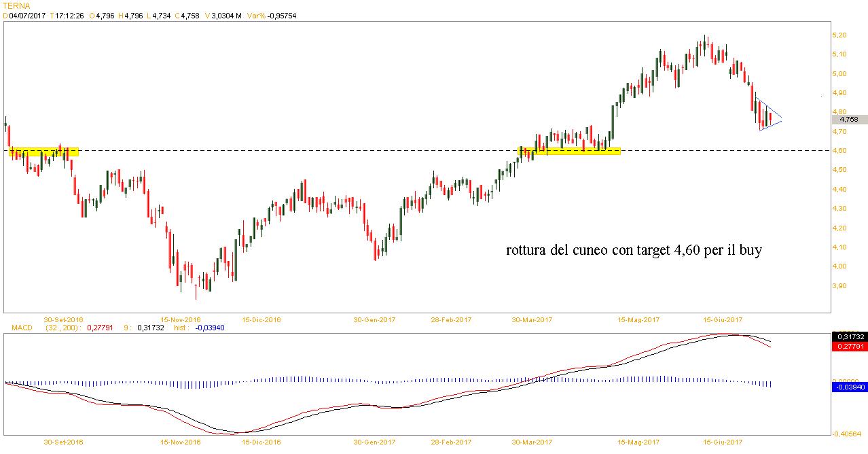Click the red 0,27791 MACD value tag

(x=848, y=346)
